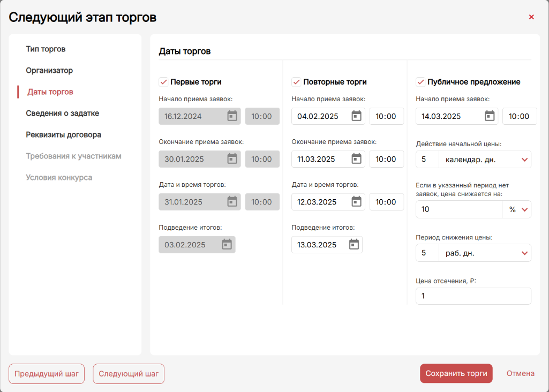
Task: Click the Отмена link
Action: click(x=520, y=373)
